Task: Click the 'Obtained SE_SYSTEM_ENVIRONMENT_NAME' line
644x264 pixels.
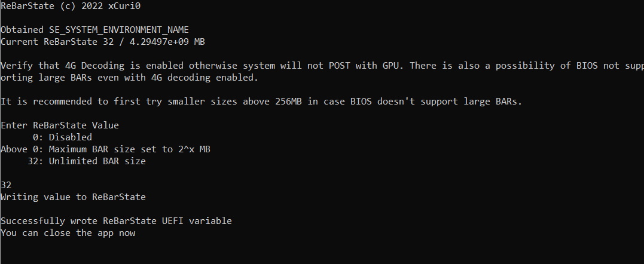Action: 95,30
